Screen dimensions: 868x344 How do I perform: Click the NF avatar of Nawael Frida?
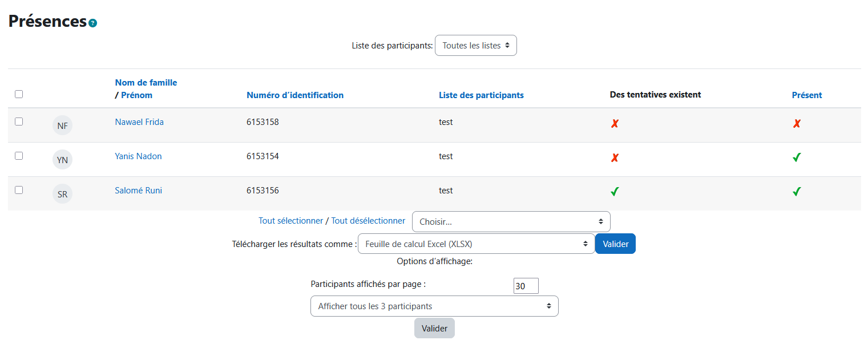[x=62, y=126]
